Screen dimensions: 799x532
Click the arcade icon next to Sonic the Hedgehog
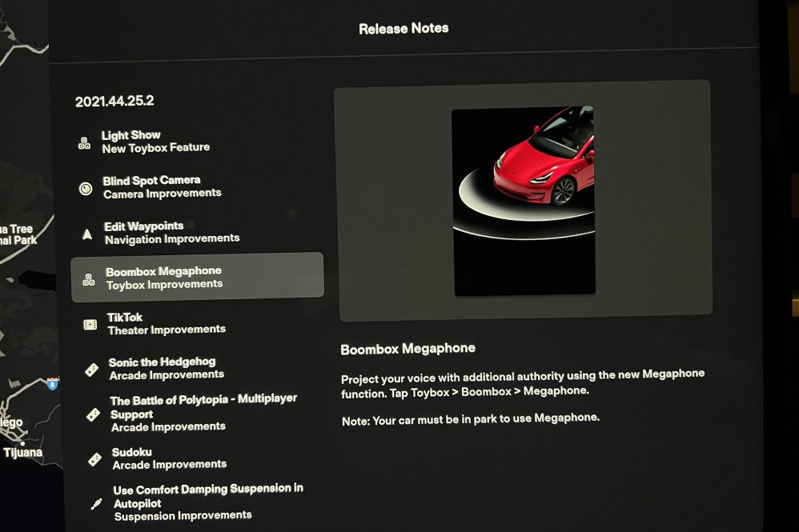tap(92, 370)
